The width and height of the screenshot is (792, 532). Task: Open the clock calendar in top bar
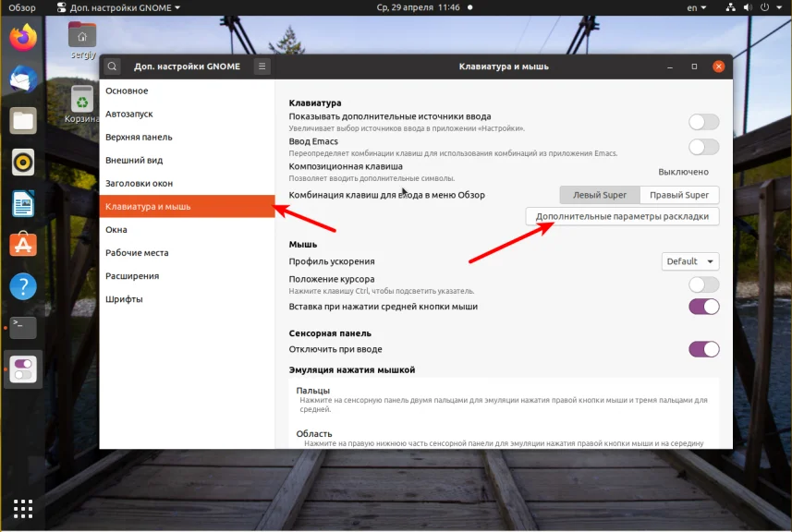click(419, 7)
